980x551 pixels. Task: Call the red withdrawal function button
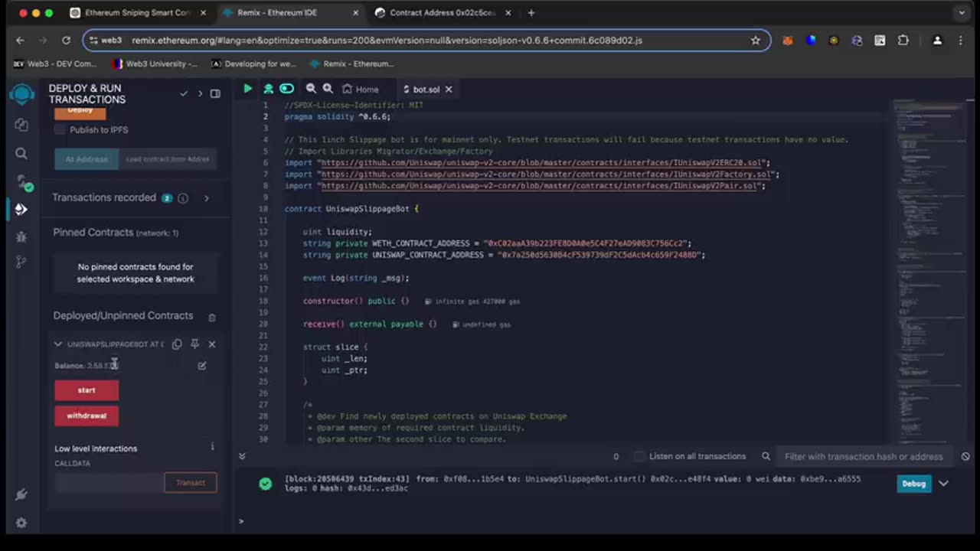coord(87,416)
